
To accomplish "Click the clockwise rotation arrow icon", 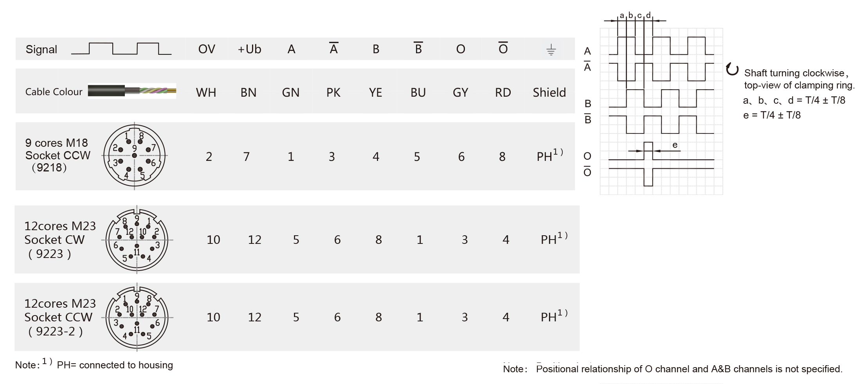I will pyautogui.click(x=732, y=70).
